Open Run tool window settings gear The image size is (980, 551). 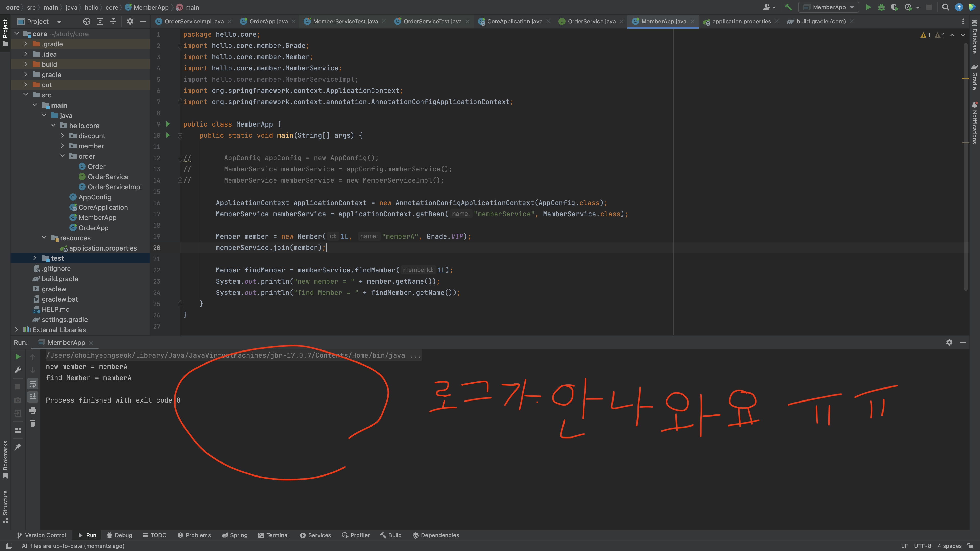click(x=949, y=342)
